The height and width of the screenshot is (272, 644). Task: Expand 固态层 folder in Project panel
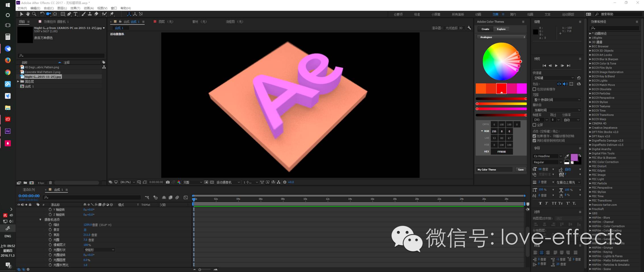(18, 81)
